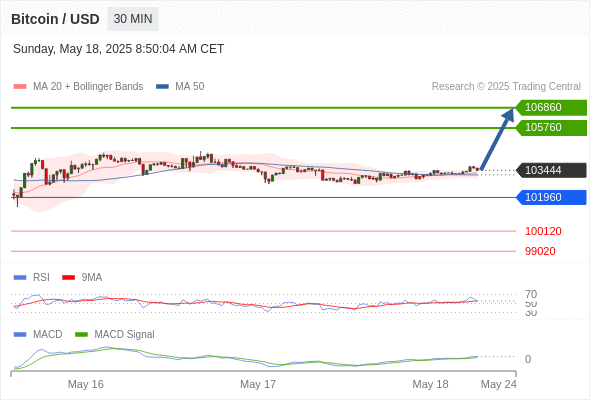Viewport: 590px width, 400px height.
Task: Select the 105760 resistance price label
Action: tap(551, 128)
